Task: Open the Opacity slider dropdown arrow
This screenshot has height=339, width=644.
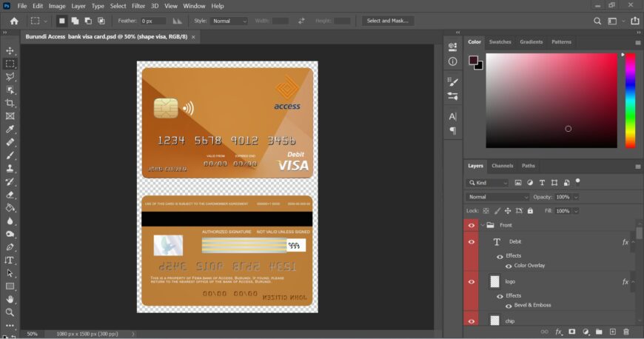Action: pyautogui.click(x=576, y=197)
